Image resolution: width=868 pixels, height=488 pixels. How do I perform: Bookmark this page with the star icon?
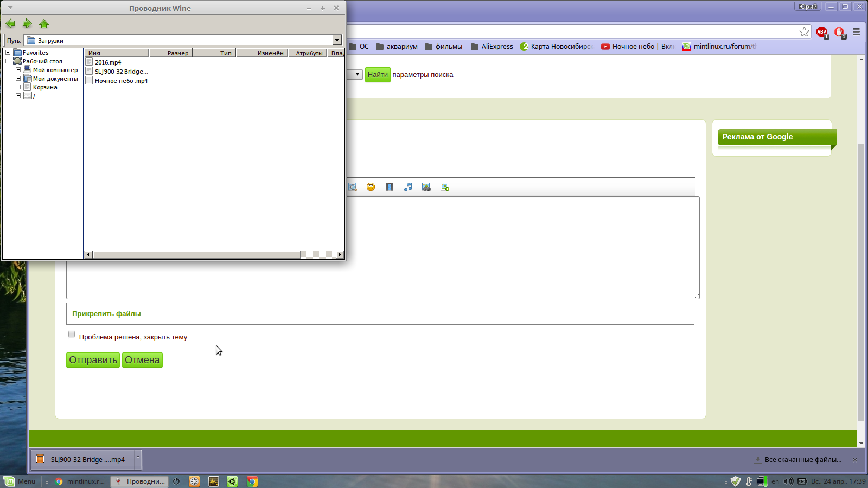804,32
